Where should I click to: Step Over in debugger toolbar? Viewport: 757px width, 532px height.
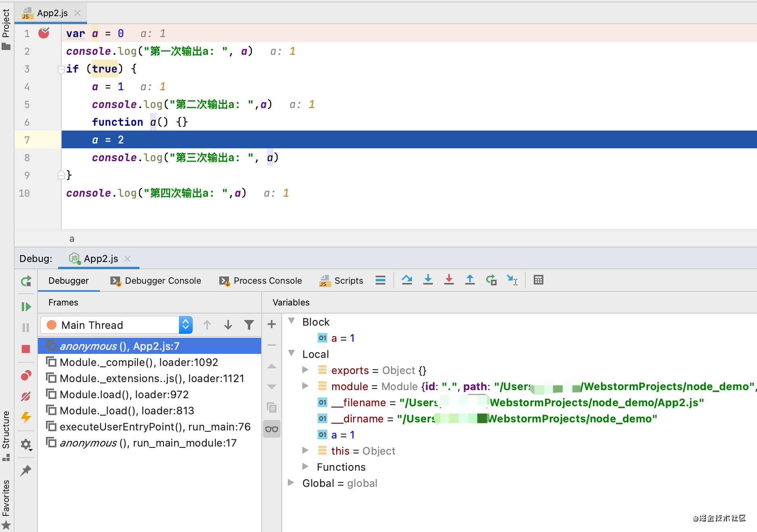point(407,280)
